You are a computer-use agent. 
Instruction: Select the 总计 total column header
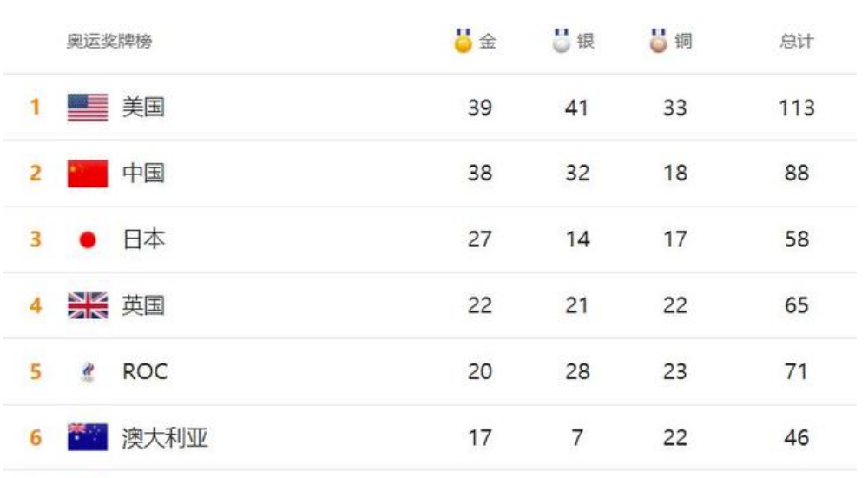pyautogui.click(x=796, y=42)
